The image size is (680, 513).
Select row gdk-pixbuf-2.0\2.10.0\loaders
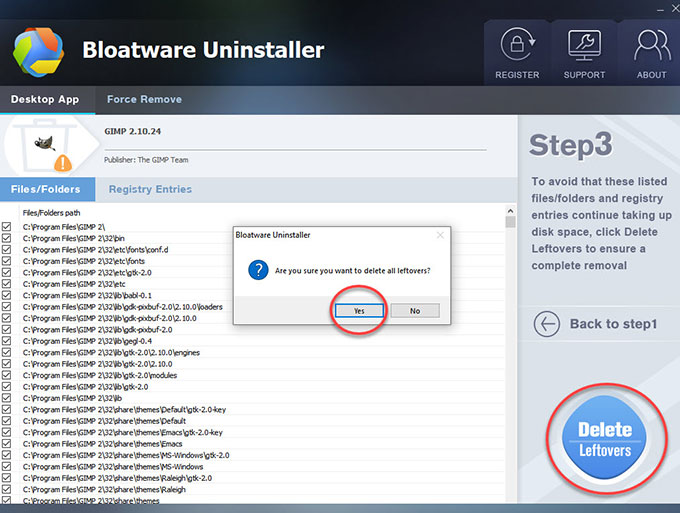(252, 307)
